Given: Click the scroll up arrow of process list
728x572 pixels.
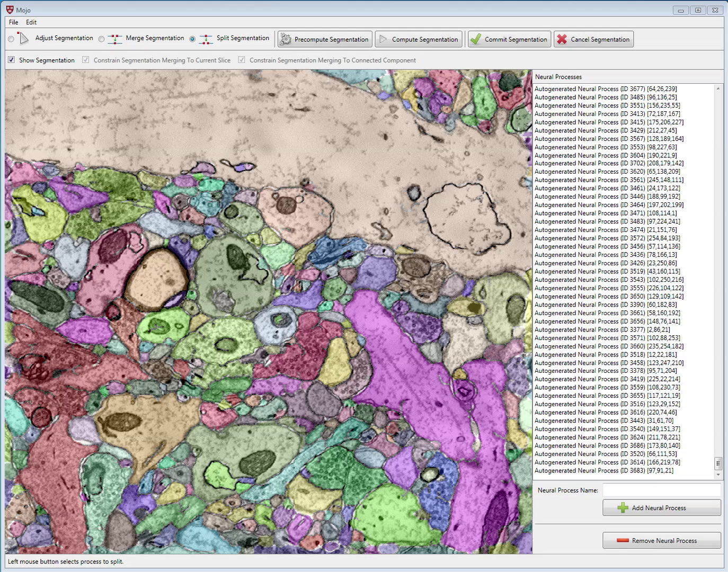Looking at the screenshot, I should pos(718,88).
